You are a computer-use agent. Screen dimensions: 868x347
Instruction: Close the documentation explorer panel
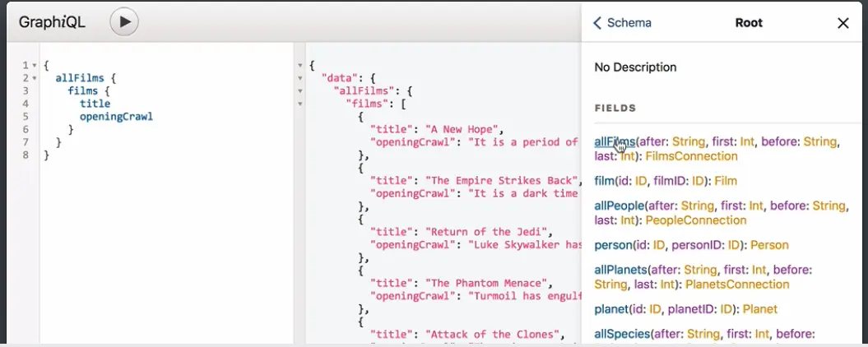pyautogui.click(x=843, y=23)
